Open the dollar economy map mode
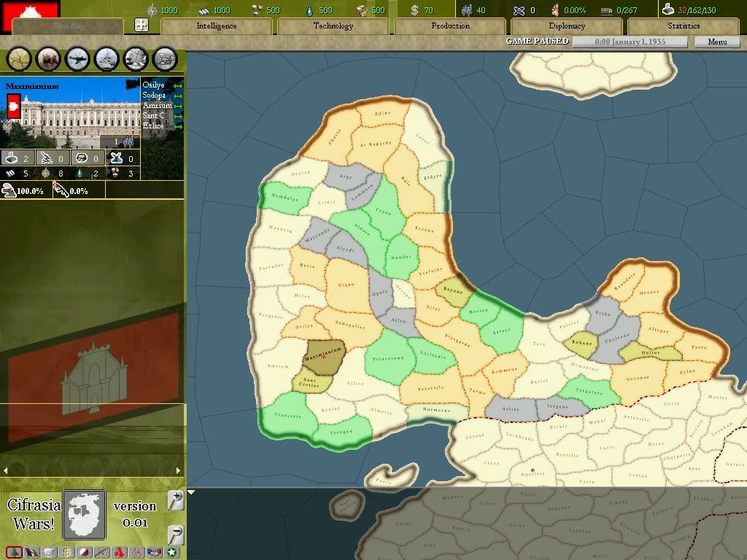 (66, 553)
